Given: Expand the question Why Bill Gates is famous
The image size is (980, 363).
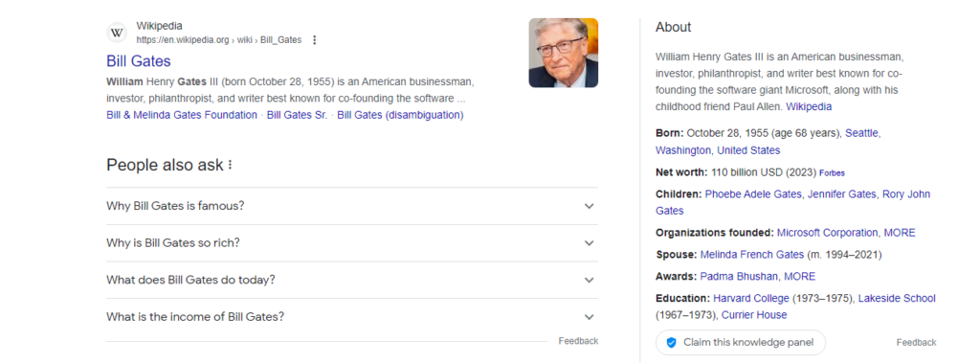Looking at the screenshot, I should coord(352,206).
